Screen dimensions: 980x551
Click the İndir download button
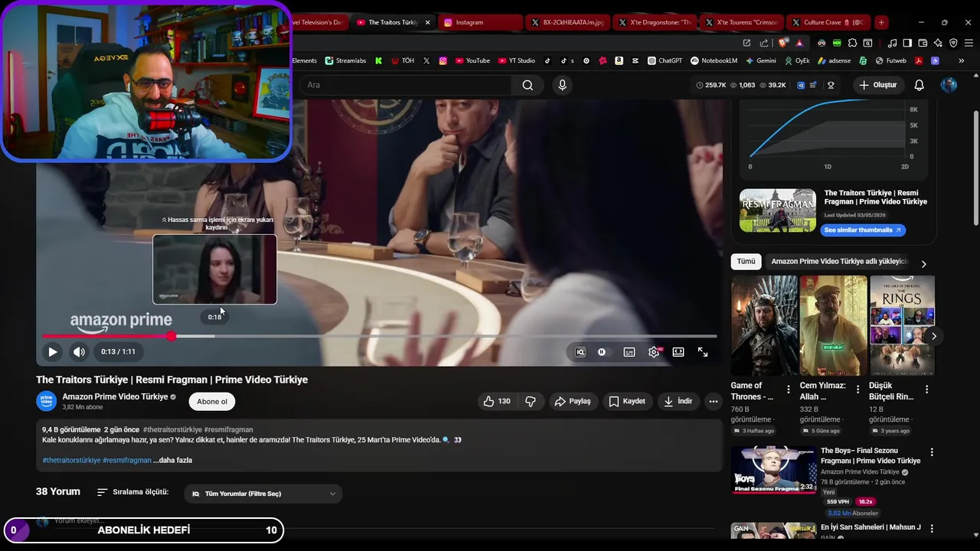click(x=678, y=401)
